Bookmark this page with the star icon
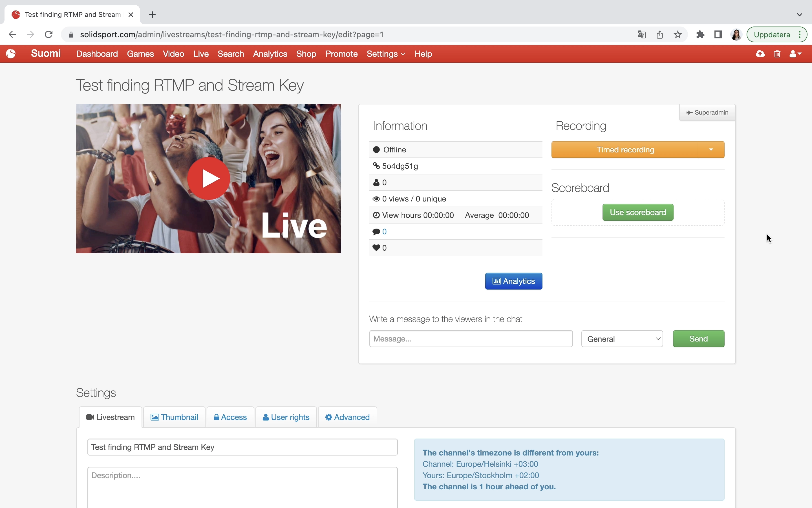812x508 pixels. (678, 35)
